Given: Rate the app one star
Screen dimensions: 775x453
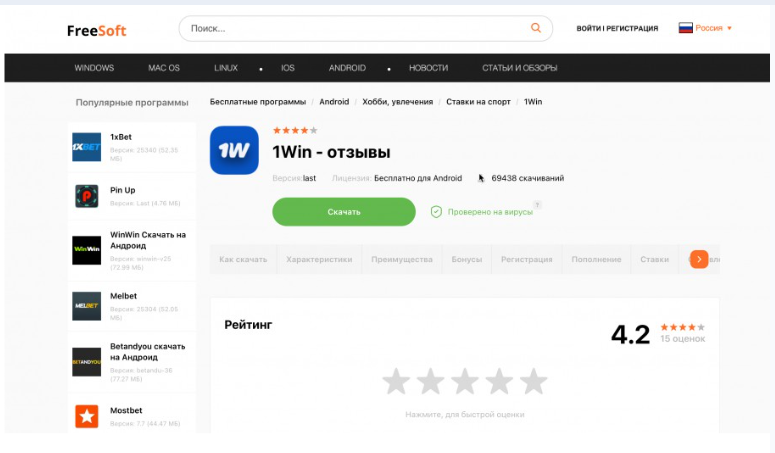Looking at the screenshot, I should pos(396,381).
